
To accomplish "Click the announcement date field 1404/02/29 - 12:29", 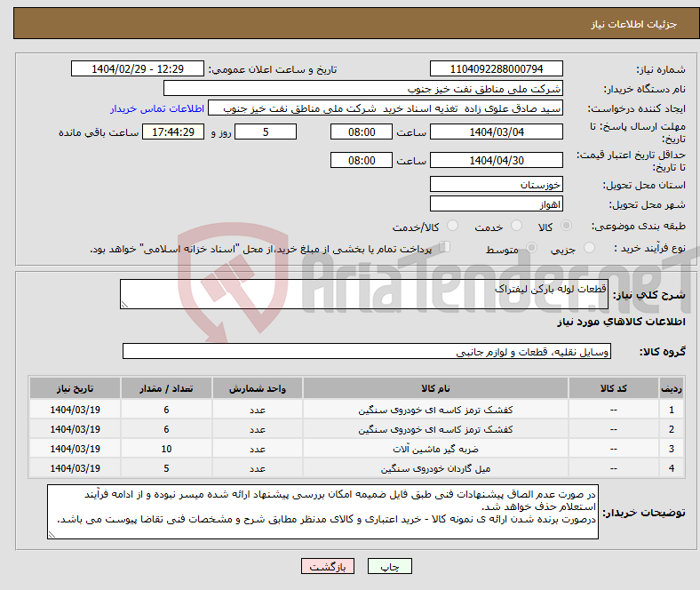I will pos(138,68).
